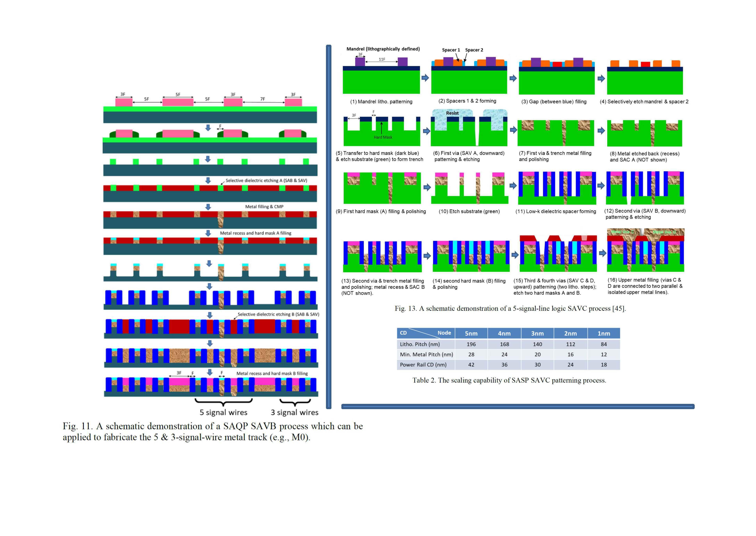
Task: Click '(4) Selectively etch mandrel & spacer 2'
Action: pos(644,102)
